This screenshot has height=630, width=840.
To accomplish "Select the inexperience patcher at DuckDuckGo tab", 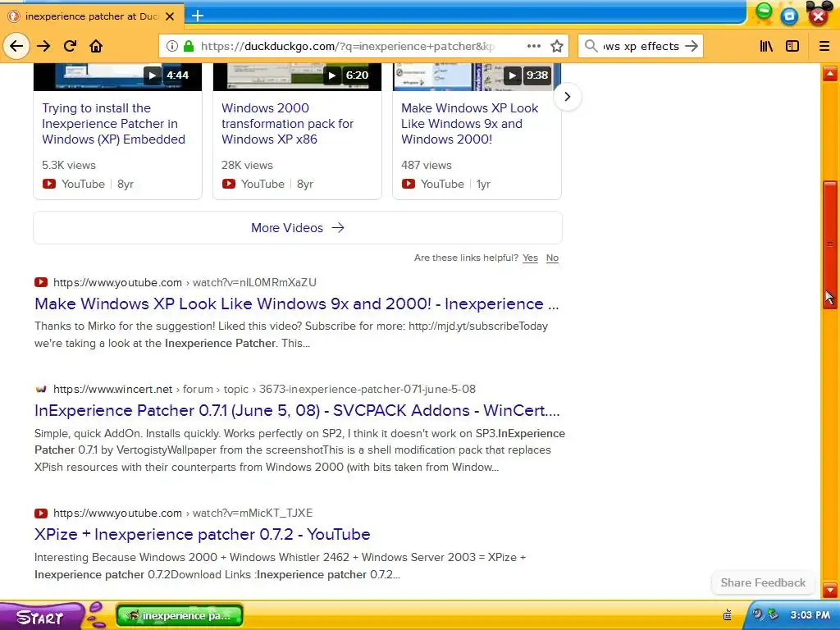I will pos(92,16).
